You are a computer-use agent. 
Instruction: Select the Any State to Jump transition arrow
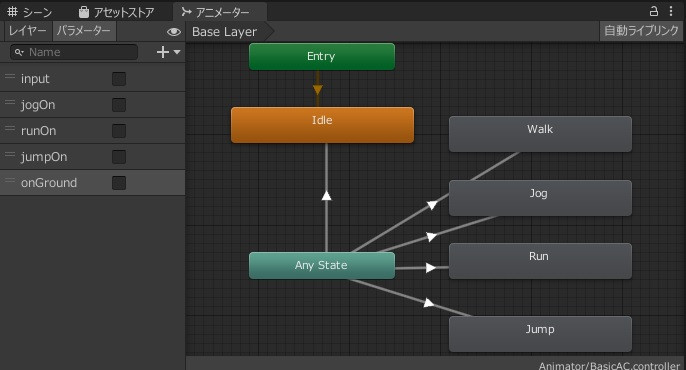(x=429, y=303)
